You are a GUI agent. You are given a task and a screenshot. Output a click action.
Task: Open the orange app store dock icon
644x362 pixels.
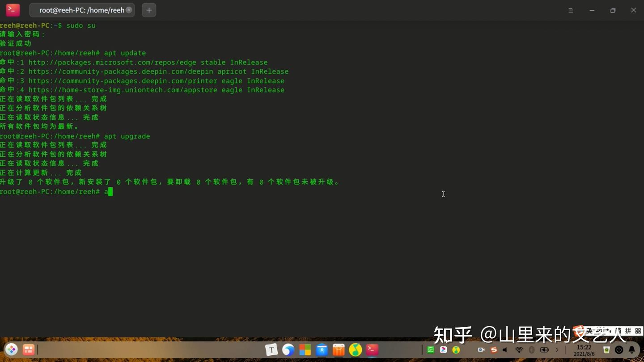point(339,349)
